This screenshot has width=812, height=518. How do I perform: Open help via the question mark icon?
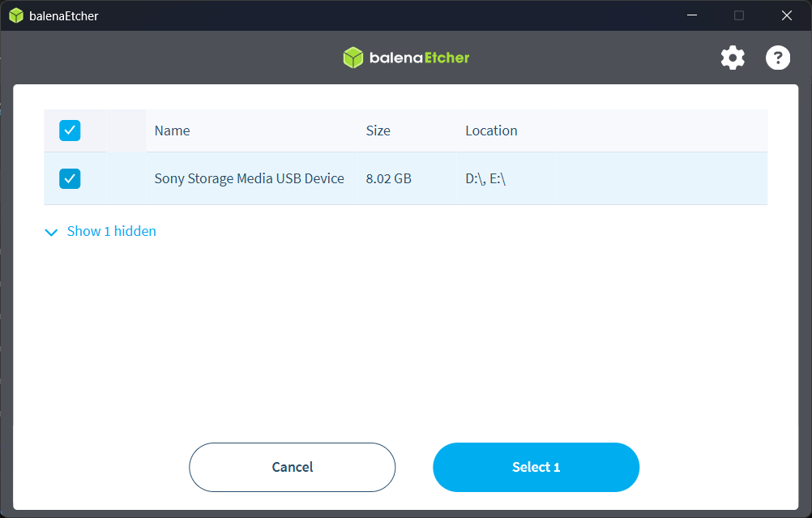(x=777, y=58)
